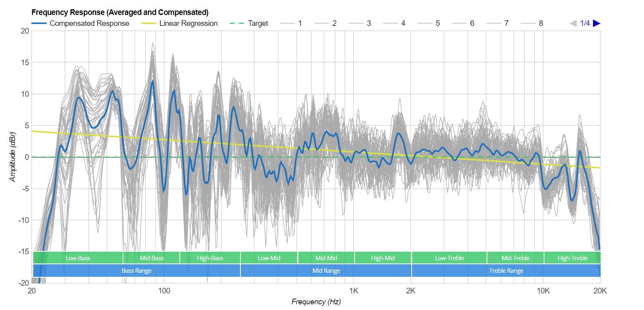The image size is (644, 310).
Task: Click the Mid Range bar
Action: (x=326, y=271)
